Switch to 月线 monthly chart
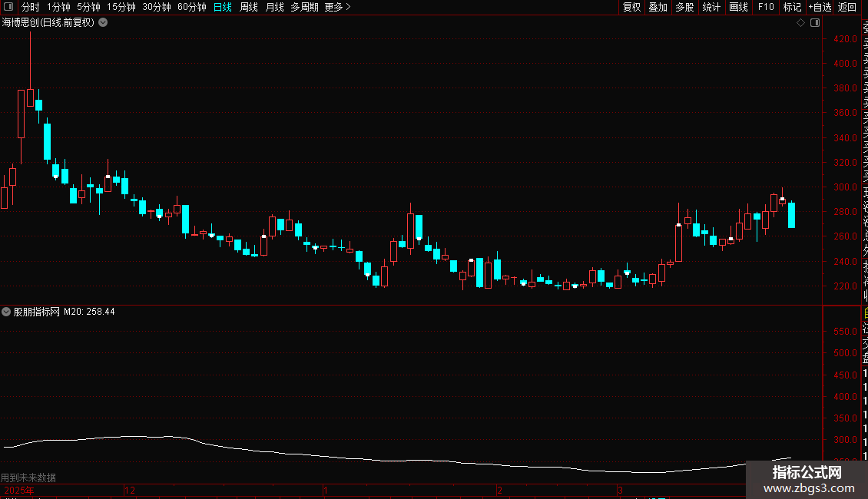868x499 pixels. [274, 7]
